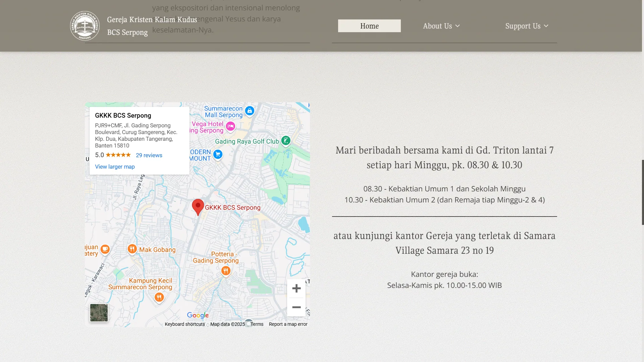This screenshot has height=362, width=644.
Task: Open Keyboard shortcuts on the map
Action: 185,324
